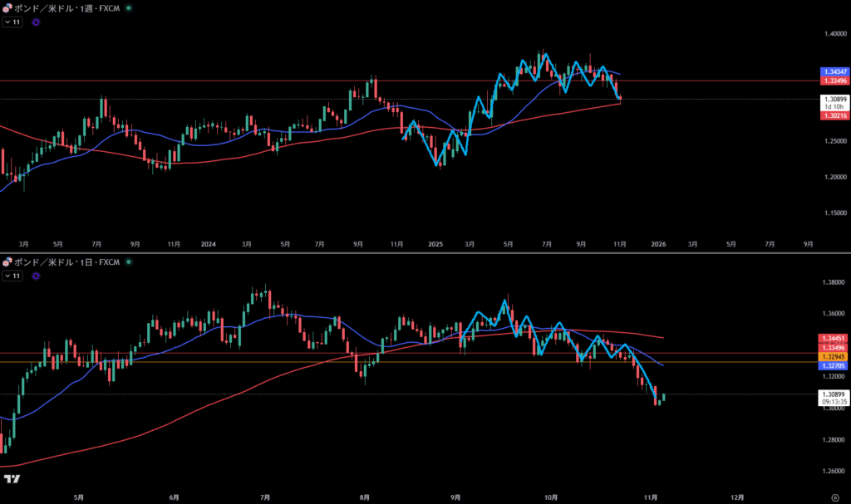Click the TradingView logo at bottom left
The image size is (851, 504).
click(12, 479)
